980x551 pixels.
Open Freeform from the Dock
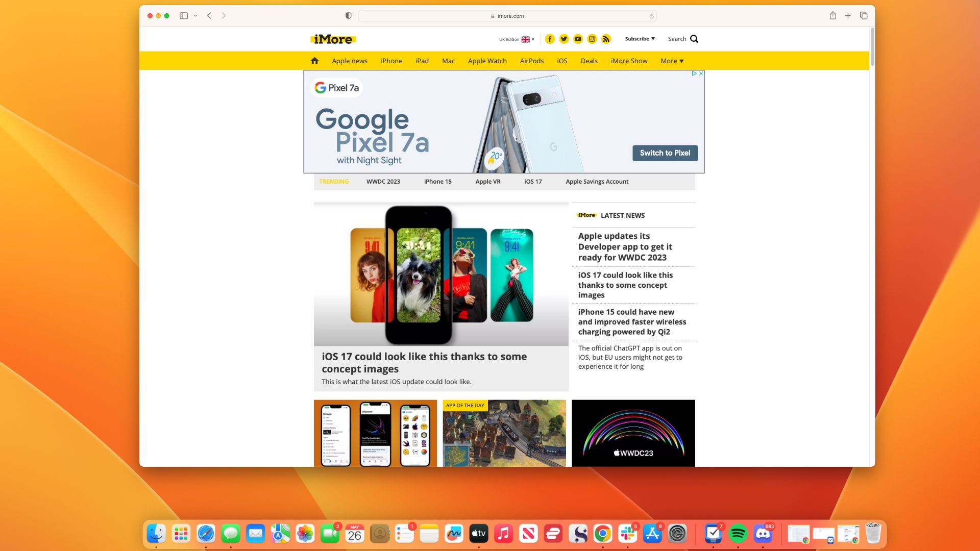coord(454,534)
